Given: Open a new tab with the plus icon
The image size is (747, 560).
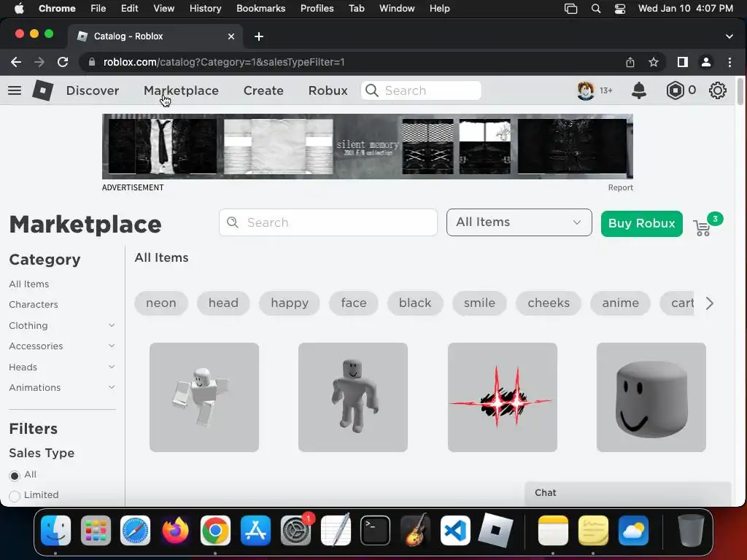Looking at the screenshot, I should click(259, 36).
